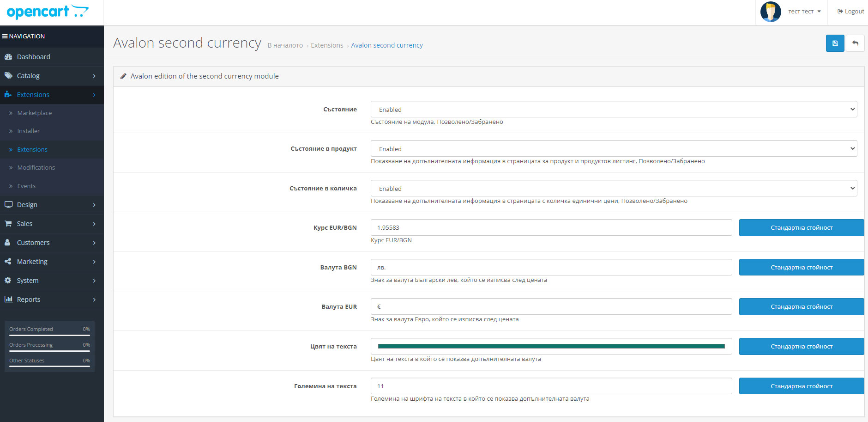The height and width of the screenshot is (422, 868).
Task: Click the user avatar picture
Action: coord(771,12)
